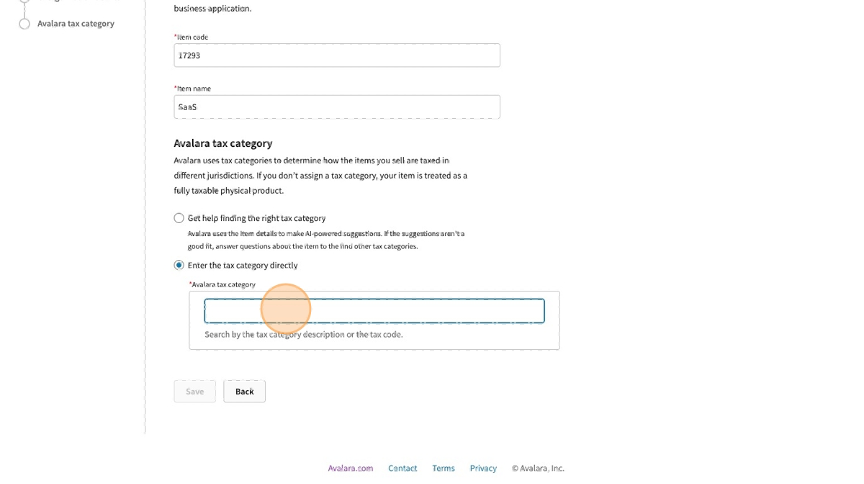Click the bold Avalara tax category section heading
This screenshot has height=484, width=864.
223,143
